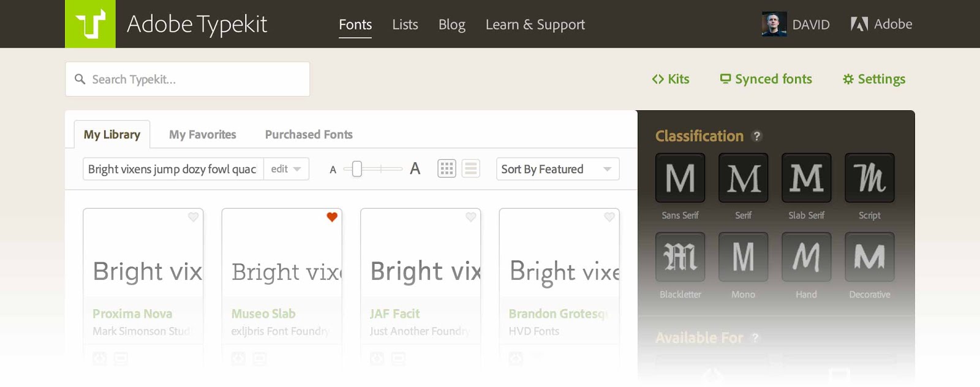The image size is (980, 387).
Task: Click the Just Another Foundry text
Action: coord(420,331)
